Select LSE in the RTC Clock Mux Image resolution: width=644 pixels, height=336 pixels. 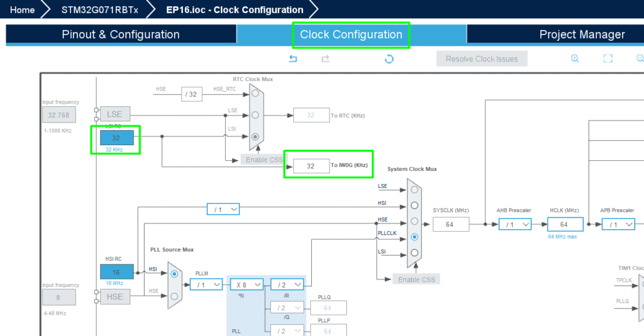click(x=255, y=115)
